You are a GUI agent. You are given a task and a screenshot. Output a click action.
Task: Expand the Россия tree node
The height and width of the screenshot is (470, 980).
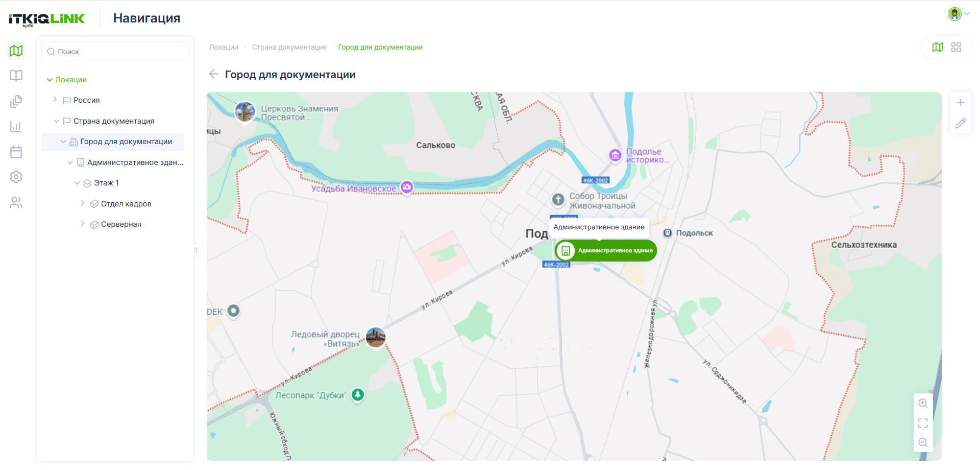(x=55, y=100)
